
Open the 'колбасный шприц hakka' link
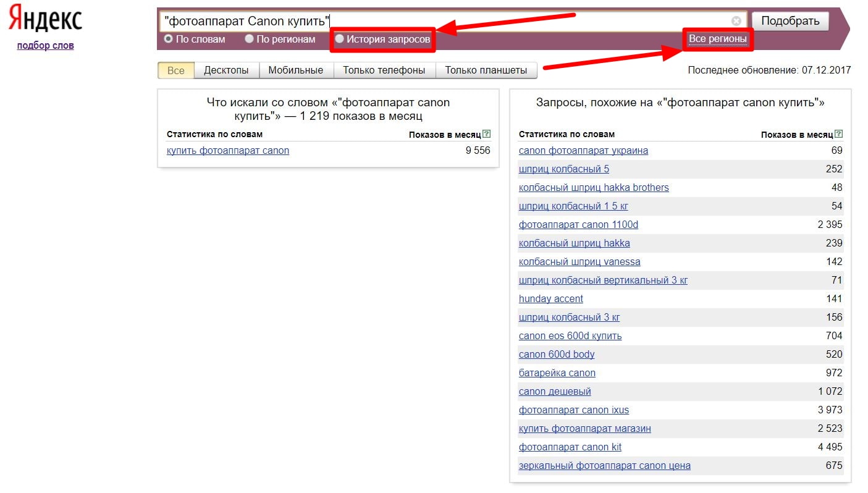pos(575,243)
